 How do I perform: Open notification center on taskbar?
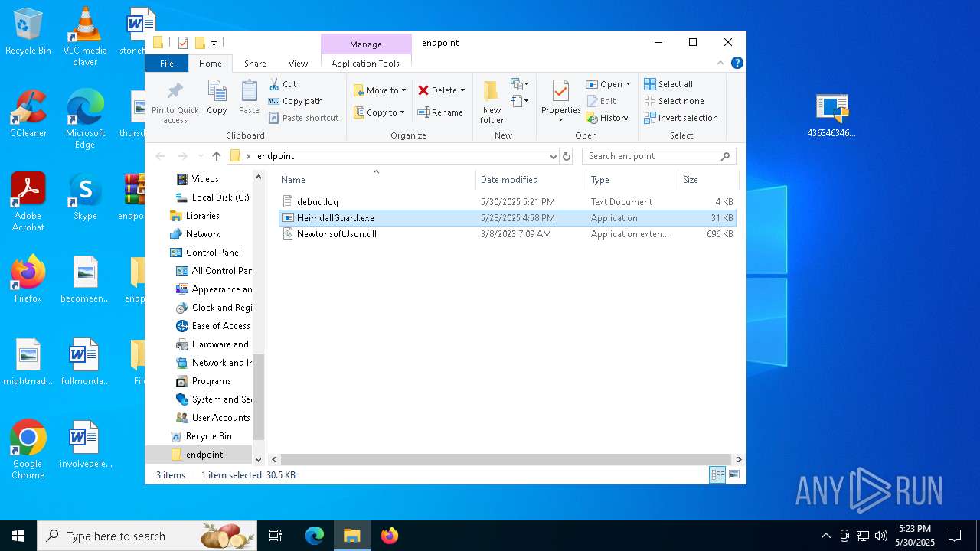955,536
